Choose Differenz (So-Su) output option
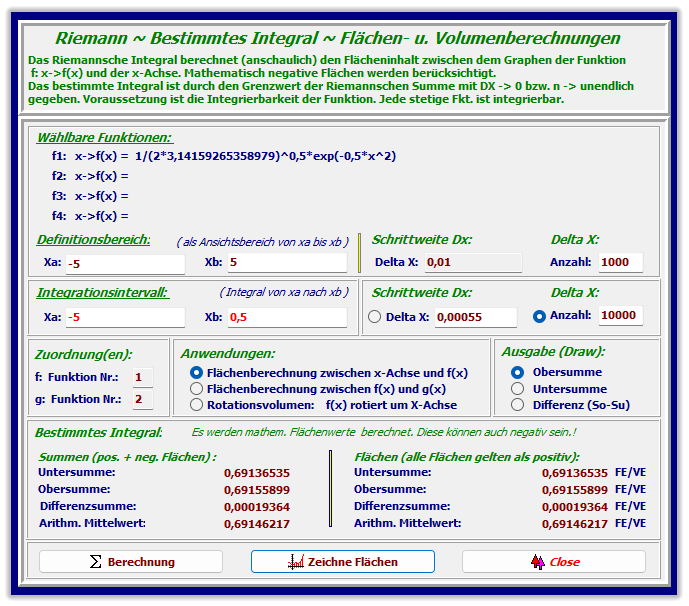Screen dimensions: 689x606 [x=517, y=405]
